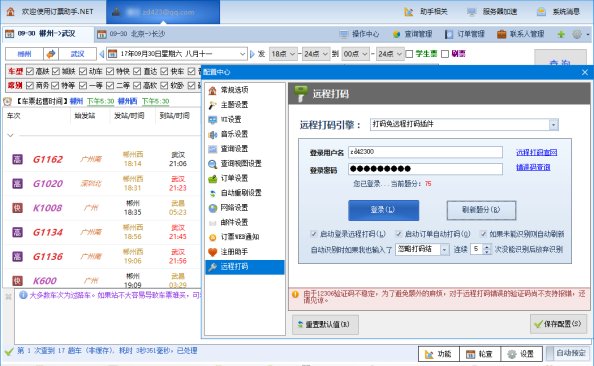Image resolution: width=594 pixels, height=366 pixels.
Task: Go to the next date using the right arrow
Action: pos(252,54)
